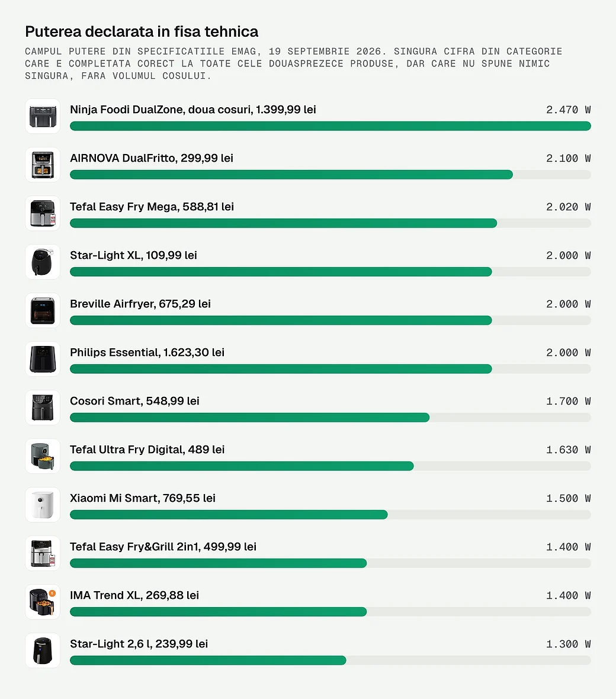616x699 pixels.
Task: Click the 1.500 W value for Xiaomi
Action: (568, 498)
